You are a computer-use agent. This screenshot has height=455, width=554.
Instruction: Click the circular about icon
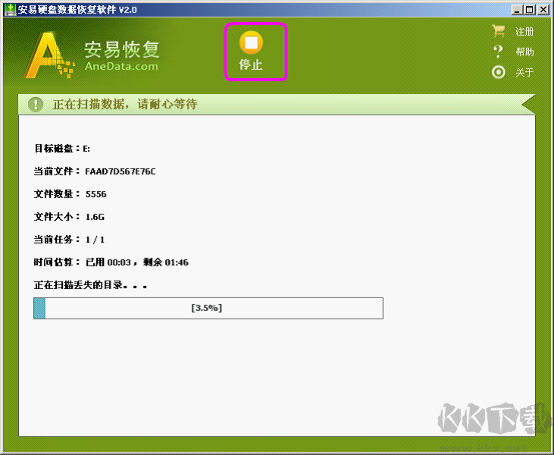(499, 72)
